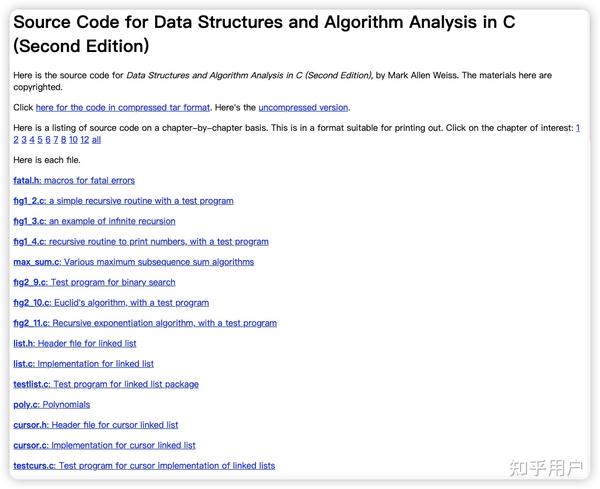Screen dimensions: 600x489
Task: Open fig1_2.c simple recursive routine link
Action: point(123,201)
